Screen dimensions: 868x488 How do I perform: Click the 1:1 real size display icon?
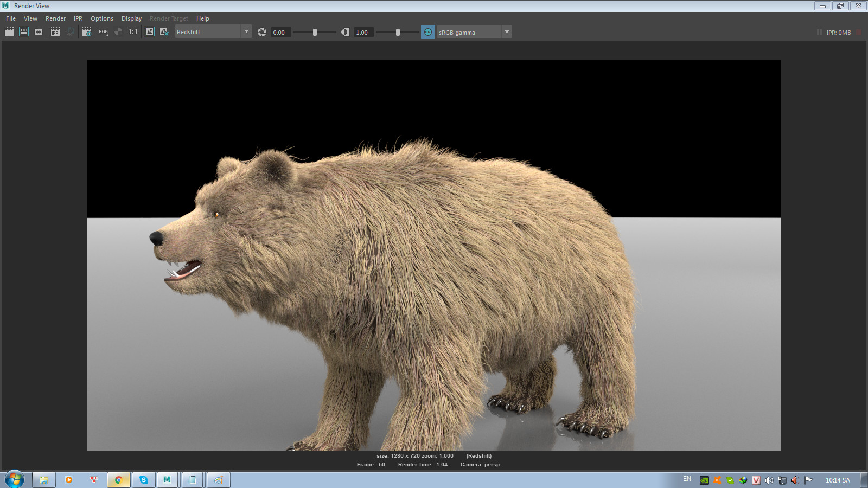click(132, 31)
